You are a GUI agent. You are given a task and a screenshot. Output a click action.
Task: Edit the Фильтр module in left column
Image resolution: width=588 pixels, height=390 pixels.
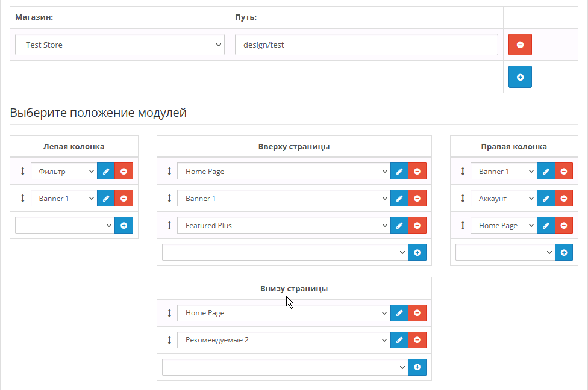click(105, 172)
